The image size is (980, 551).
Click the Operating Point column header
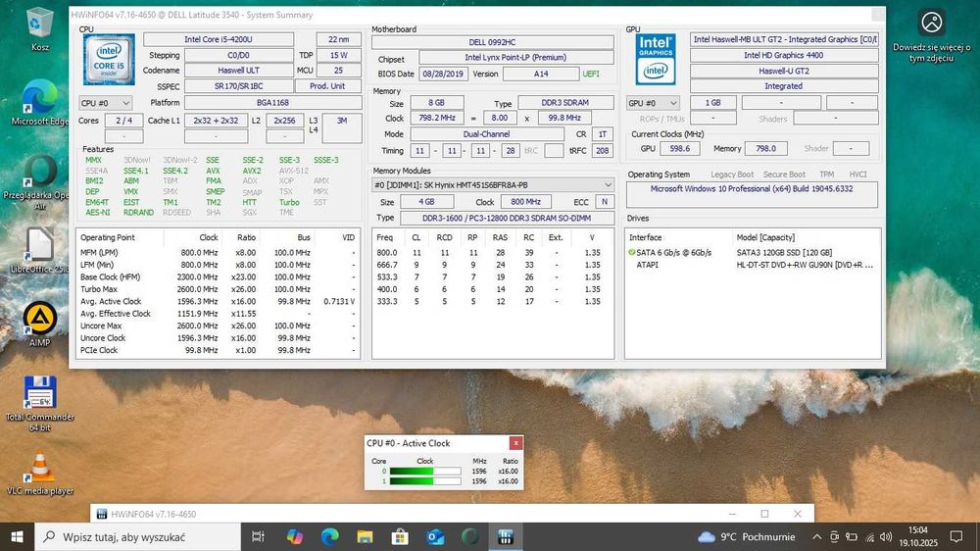coord(120,237)
